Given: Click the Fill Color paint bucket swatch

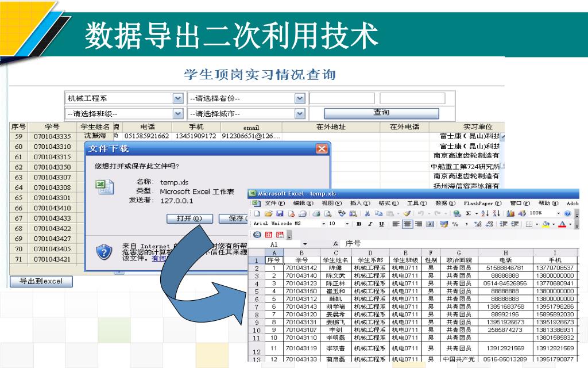Looking at the screenshot, I should 546,224.
